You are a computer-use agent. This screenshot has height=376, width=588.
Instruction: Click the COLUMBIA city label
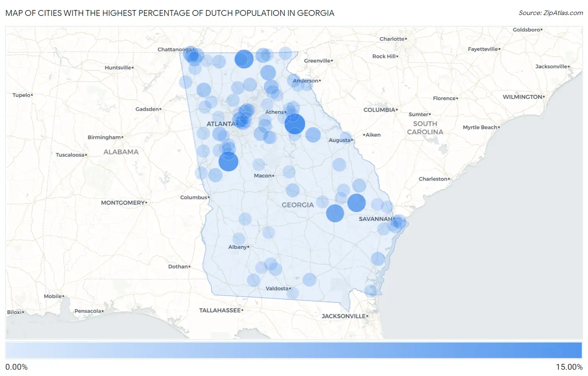click(379, 110)
